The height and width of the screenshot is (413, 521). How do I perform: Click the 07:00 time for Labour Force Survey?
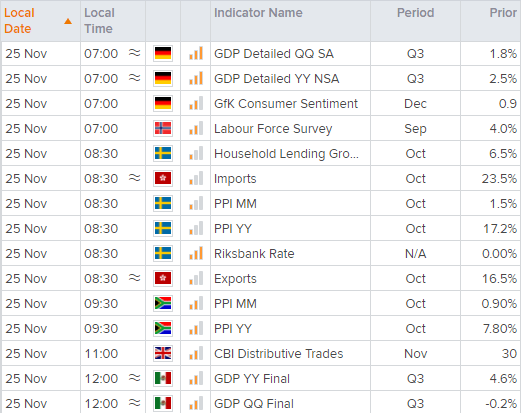(x=101, y=128)
